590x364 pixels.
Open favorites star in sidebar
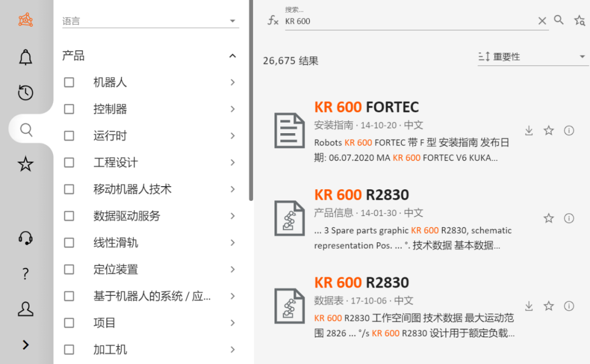point(26,164)
